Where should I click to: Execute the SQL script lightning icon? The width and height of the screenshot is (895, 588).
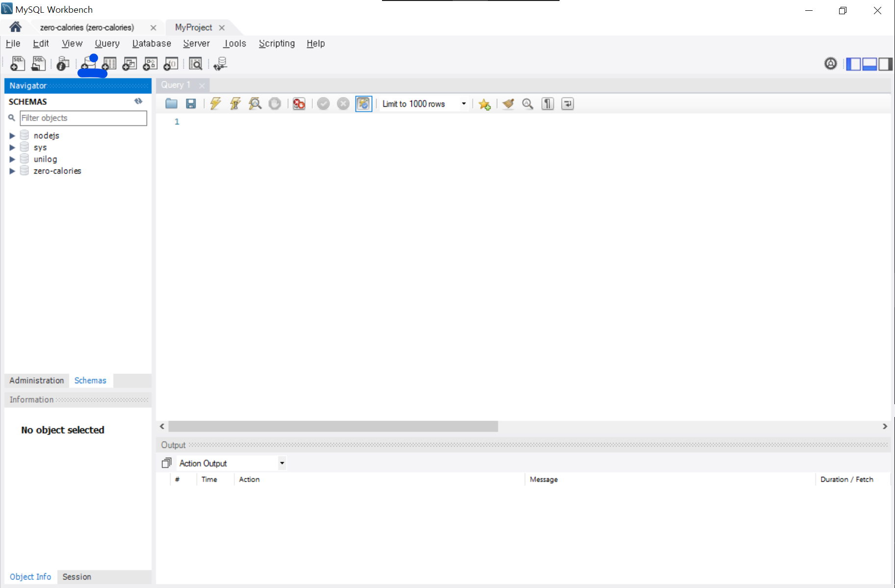tap(215, 103)
